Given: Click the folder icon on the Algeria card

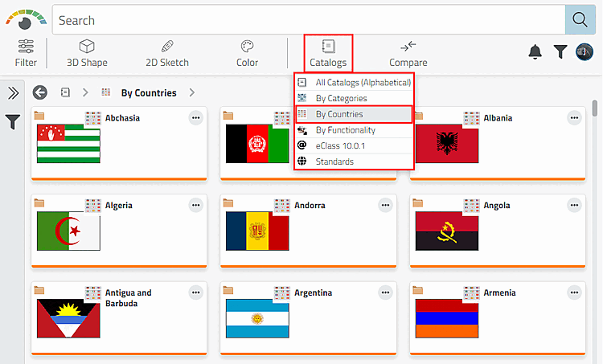Looking at the screenshot, I should (39, 202).
